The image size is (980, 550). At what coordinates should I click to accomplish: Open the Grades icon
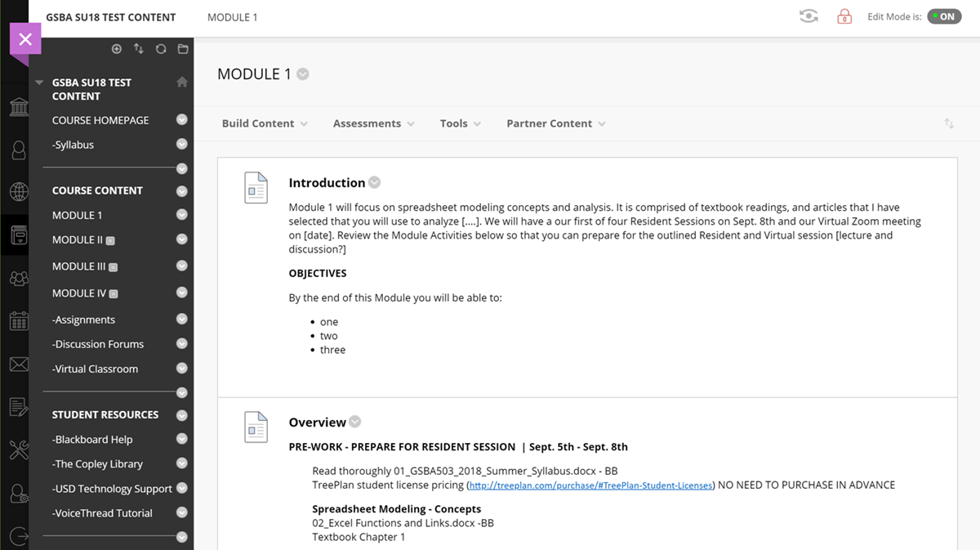click(x=18, y=407)
